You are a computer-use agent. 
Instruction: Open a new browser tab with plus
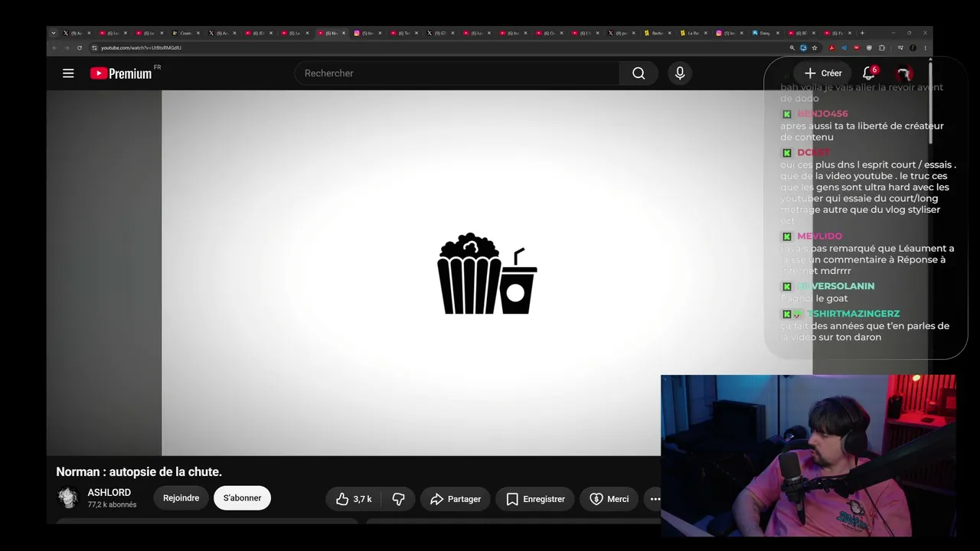pyautogui.click(x=862, y=33)
